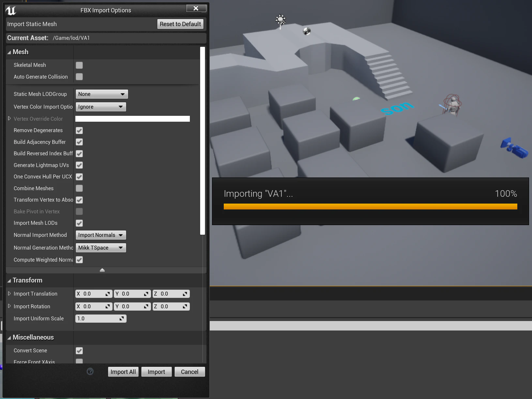The height and width of the screenshot is (399, 532).
Task: Toggle Import Mesh LODs checkbox
Action: (x=79, y=223)
